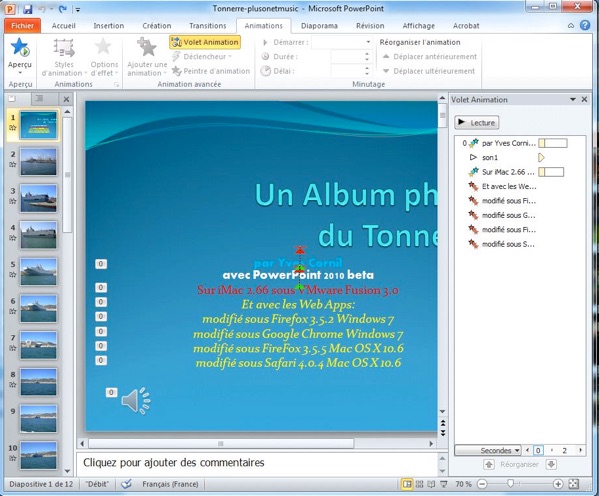Screen dimensions: 599x496
Task: Start slideshow from status bar icon
Action: 443,484
